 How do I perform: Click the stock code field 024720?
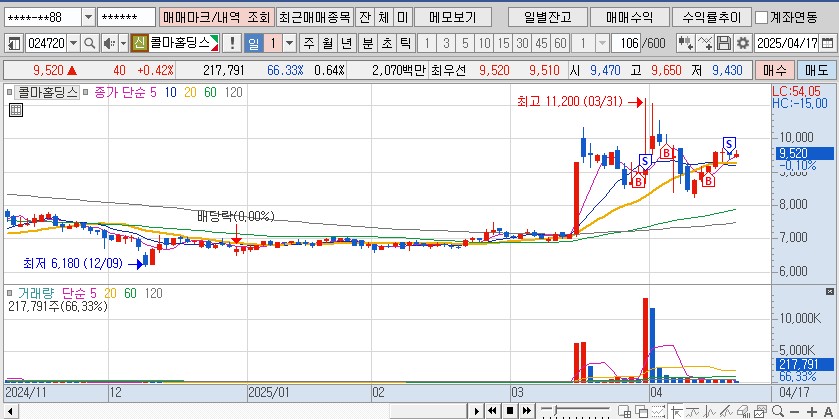tap(47, 43)
